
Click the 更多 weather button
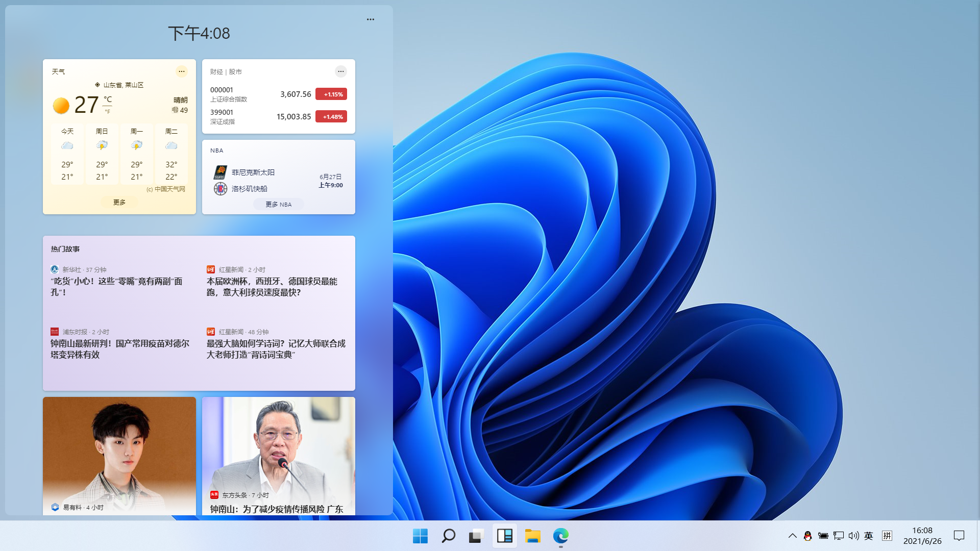tap(119, 203)
